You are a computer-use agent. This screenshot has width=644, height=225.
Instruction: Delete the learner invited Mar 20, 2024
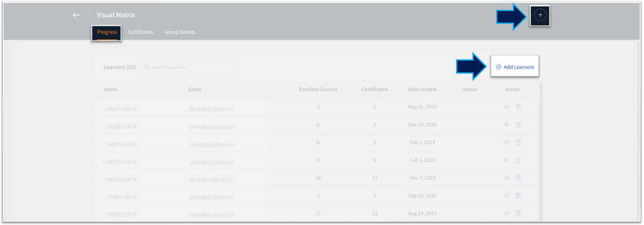click(x=518, y=124)
